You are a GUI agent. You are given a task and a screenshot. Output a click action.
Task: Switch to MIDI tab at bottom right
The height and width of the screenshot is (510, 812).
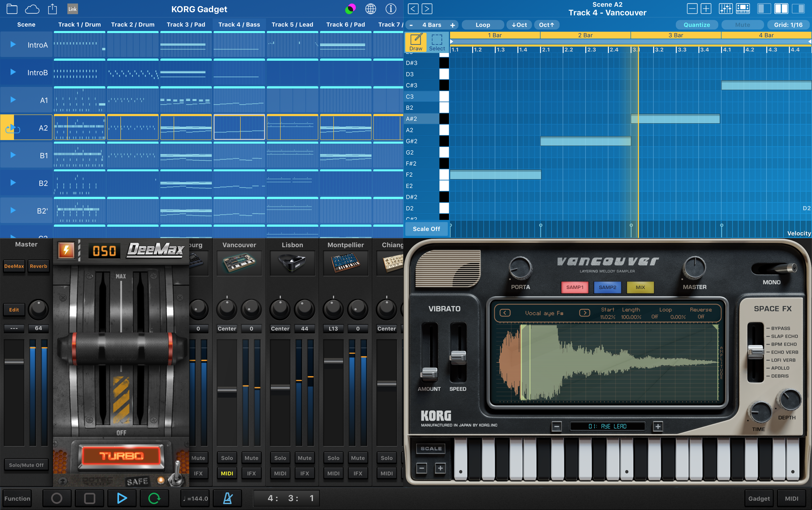click(x=791, y=498)
